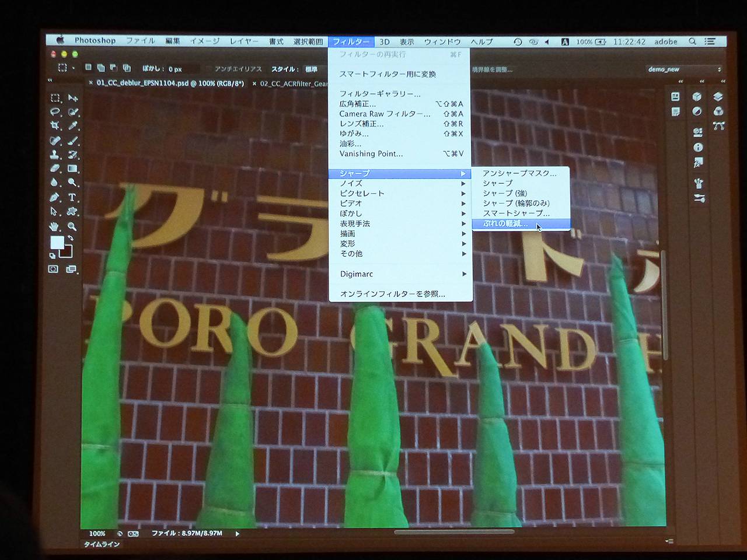Open the Layers panel icon

(718, 97)
